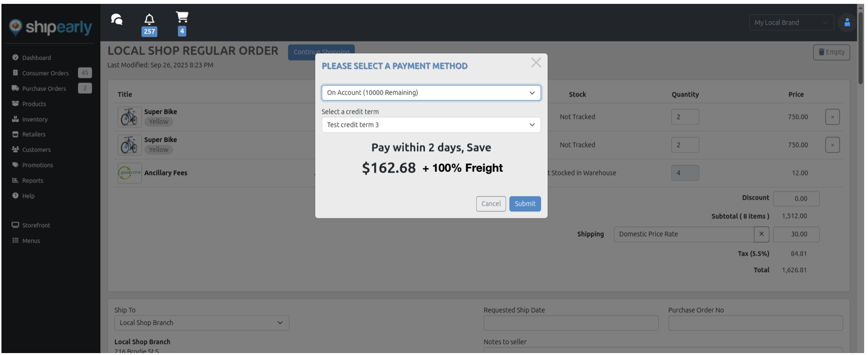Expand the Ship To branch dropdown
Viewport: 868px width, 355px height.
202,323
